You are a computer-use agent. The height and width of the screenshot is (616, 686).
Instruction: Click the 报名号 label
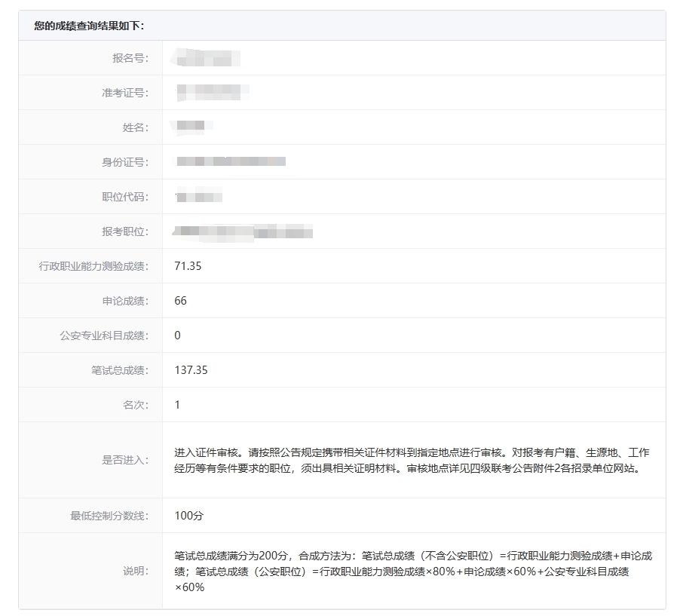click(130, 58)
